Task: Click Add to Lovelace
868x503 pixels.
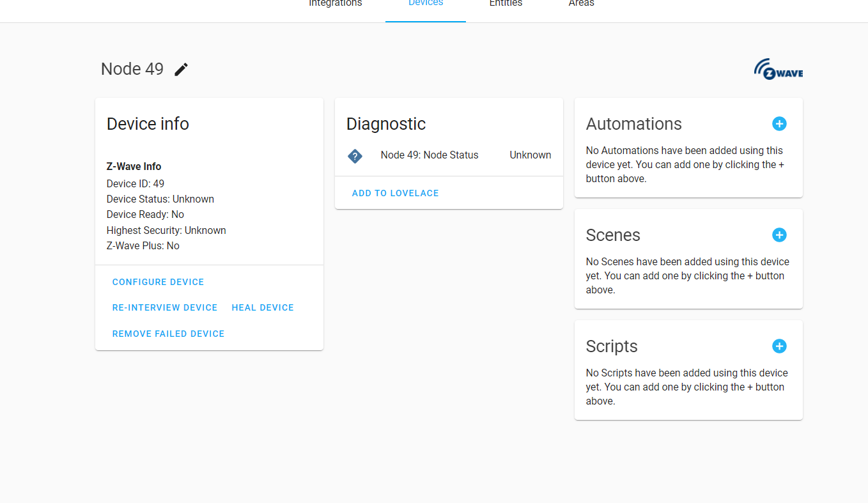Action: (395, 193)
